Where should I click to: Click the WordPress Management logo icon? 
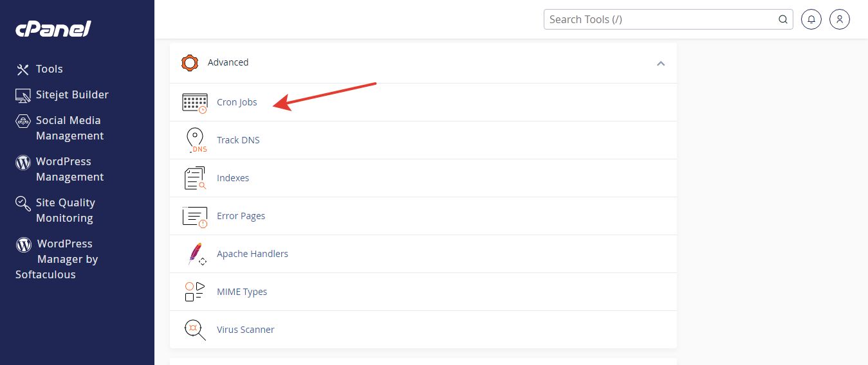coord(23,162)
